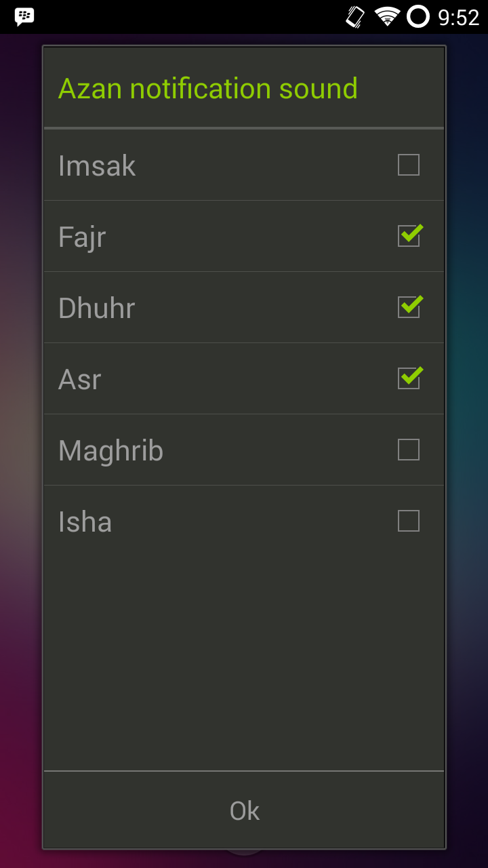488x868 pixels.
Task: Select the Imsak row label
Action: 97,166
